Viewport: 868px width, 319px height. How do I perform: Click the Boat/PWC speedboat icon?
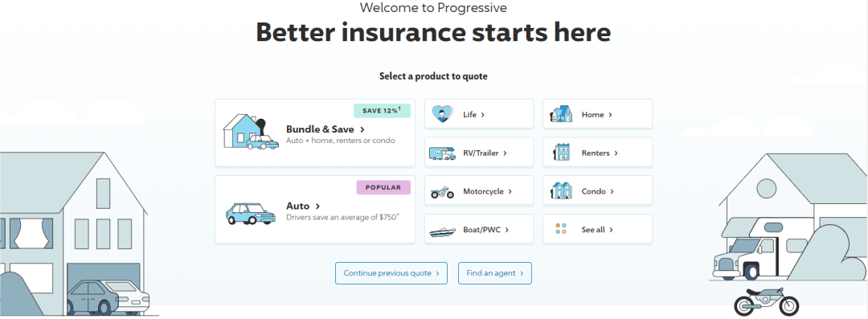click(442, 231)
